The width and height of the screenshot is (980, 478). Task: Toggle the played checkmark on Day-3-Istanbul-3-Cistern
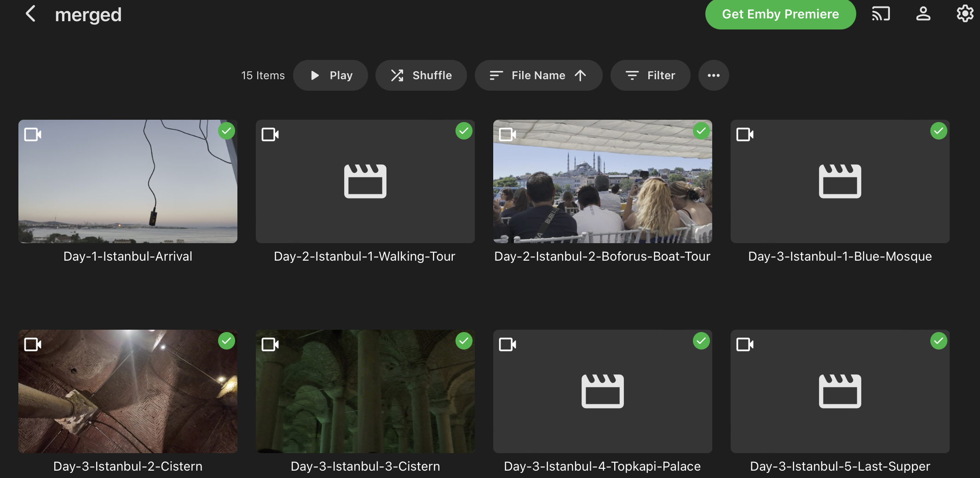(x=464, y=341)
